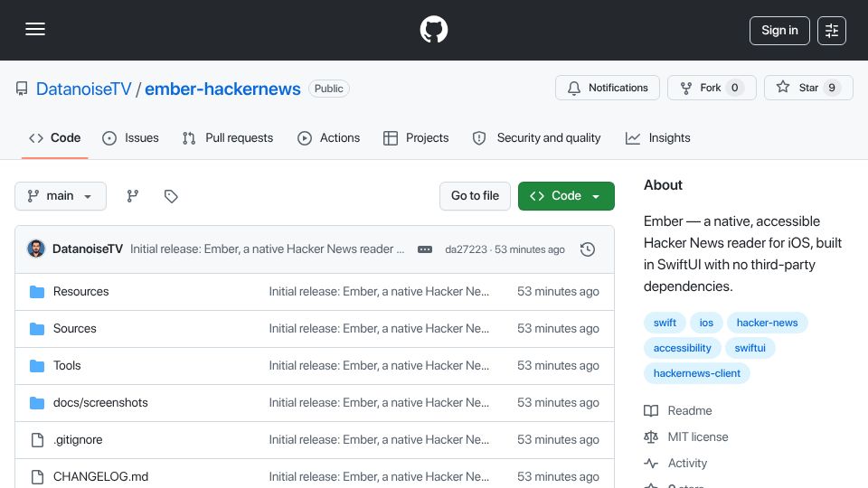This screenshot has height=488, width=868.
Task: Select the ios topic tag
Action: pyautogui.click(x=706, y=323)
